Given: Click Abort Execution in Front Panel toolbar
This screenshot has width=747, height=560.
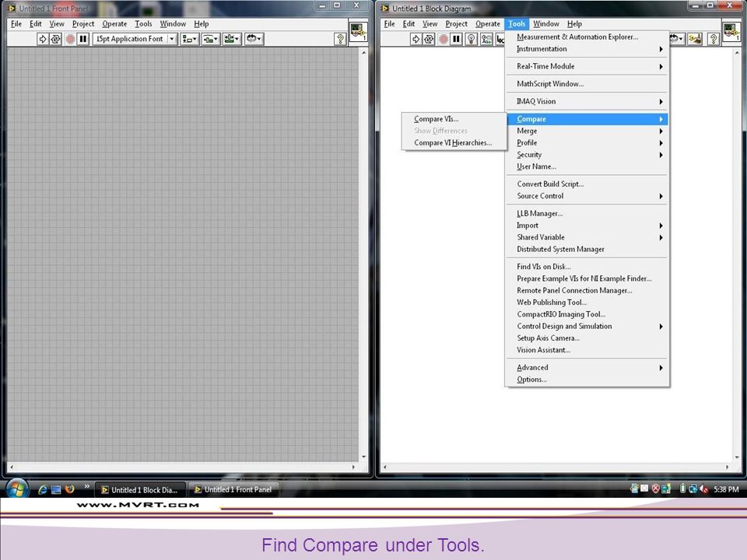Looking at the screenshot, I should (70, 39).
